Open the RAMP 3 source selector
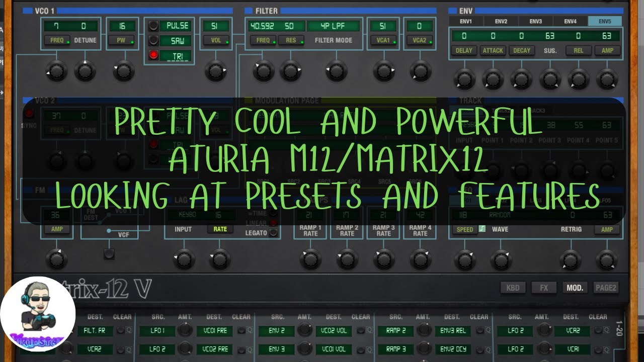 coord(396,348)
